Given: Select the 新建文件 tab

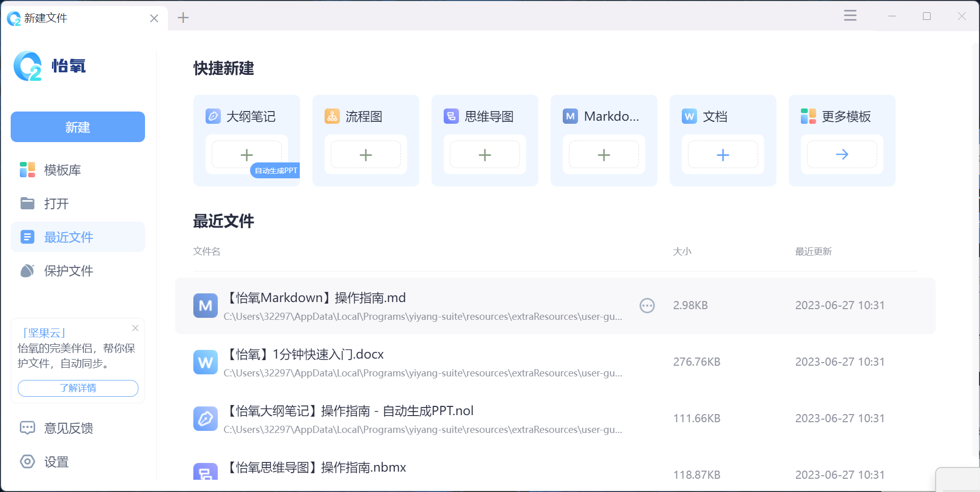Looking at the screenshot, I should pyautogui.click(x=84, y=18).
